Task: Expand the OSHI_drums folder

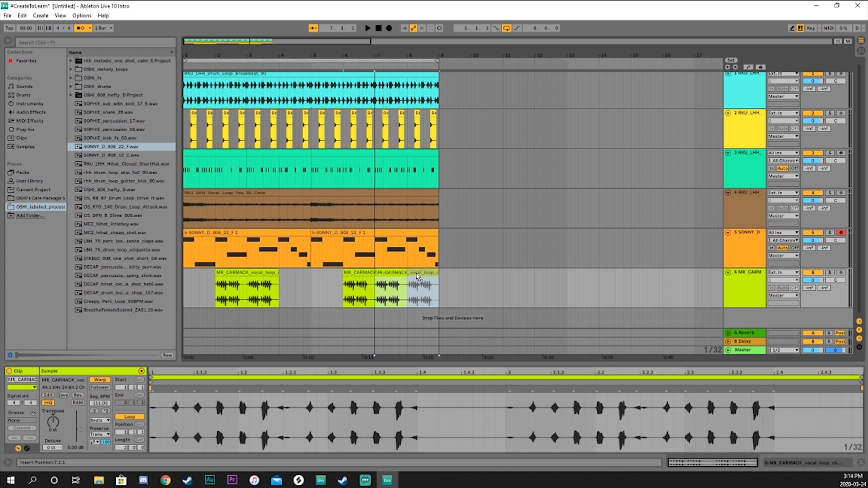Action: click(x=71, y=86)
